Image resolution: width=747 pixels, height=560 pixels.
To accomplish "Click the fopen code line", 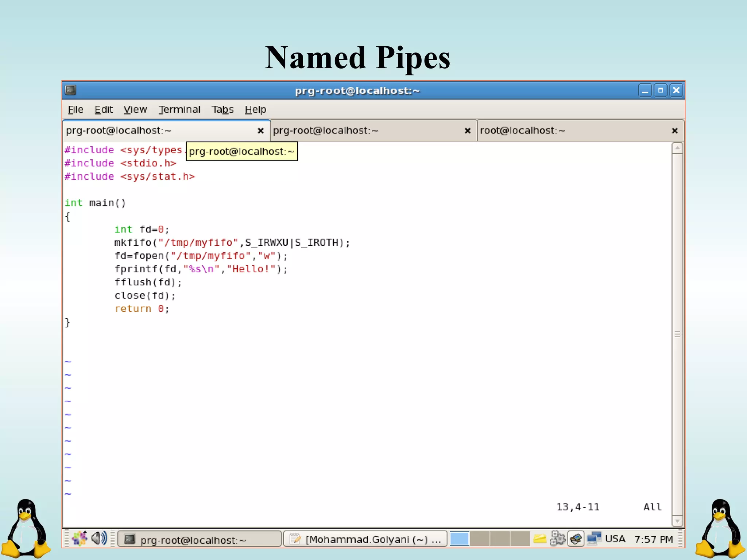I will coord(201,256).
